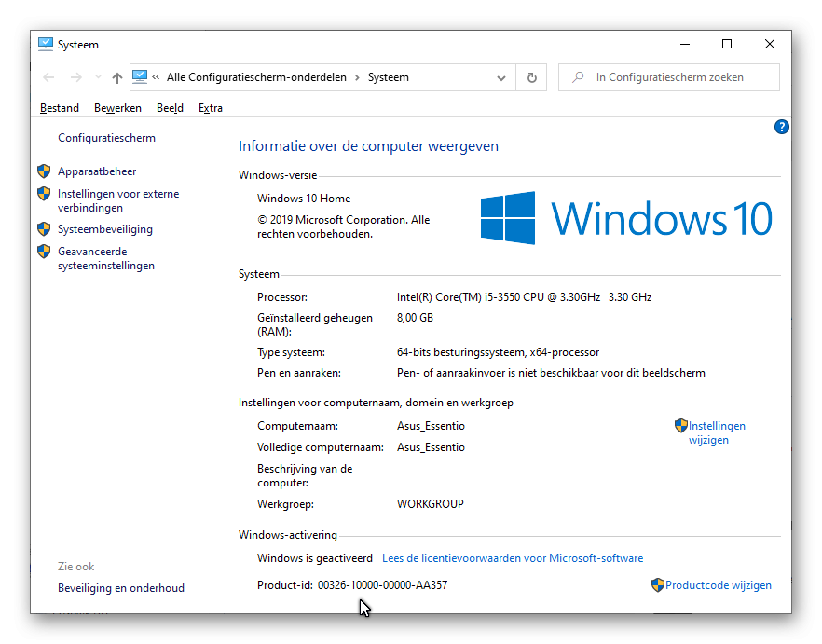Screen dimensions: 822x644
Task: Expand breadcrumb chevron before Systeem
Action: [357, 77]
